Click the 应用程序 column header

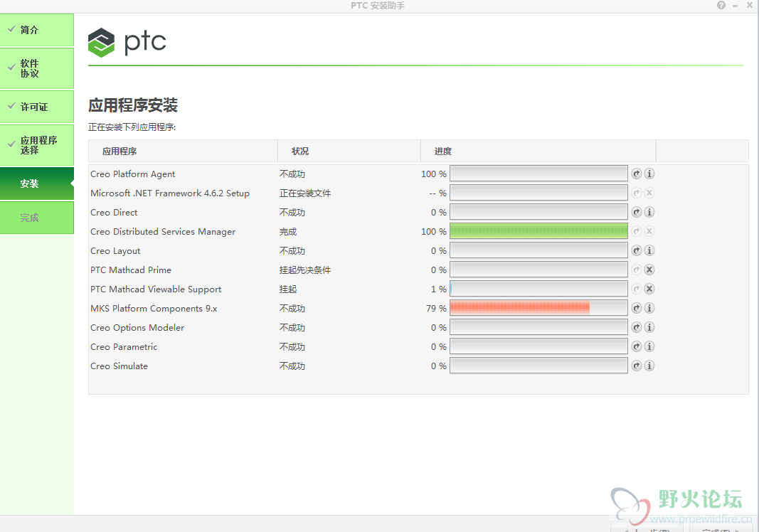pyautogui.click(x=183, y=151)
